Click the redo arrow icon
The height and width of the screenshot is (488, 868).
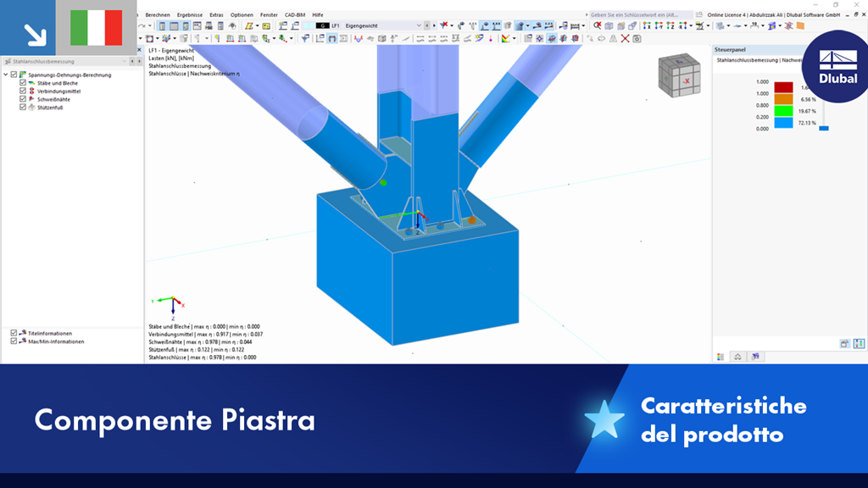pyautogui.click(x=142, y=25)
